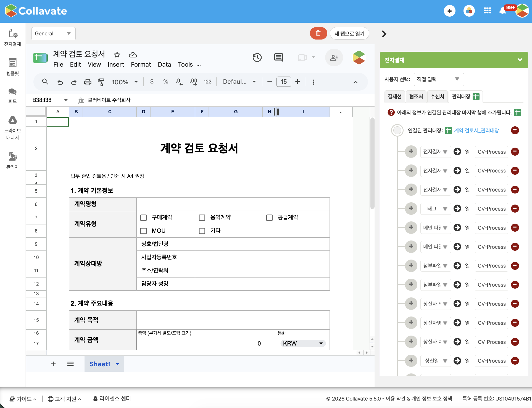Open the 100% zoom dropdown
The height and width of the screenshot is (408, 532).
click(x=125, y=82)
